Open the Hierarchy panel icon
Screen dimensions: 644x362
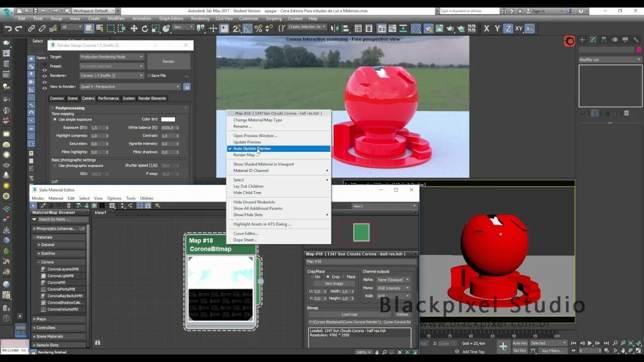pos(604,40)
